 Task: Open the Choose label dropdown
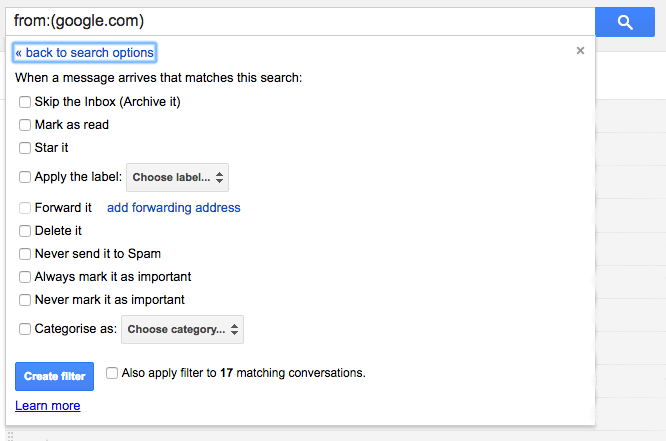click(178, 177)
